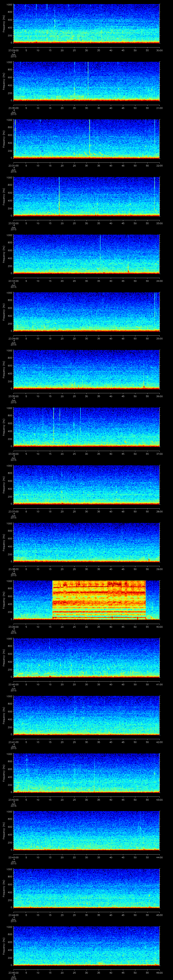This screenshot has width=173, height=980.
Task: Click the 23:45:00 start time label
Action: tap(13, 973)
